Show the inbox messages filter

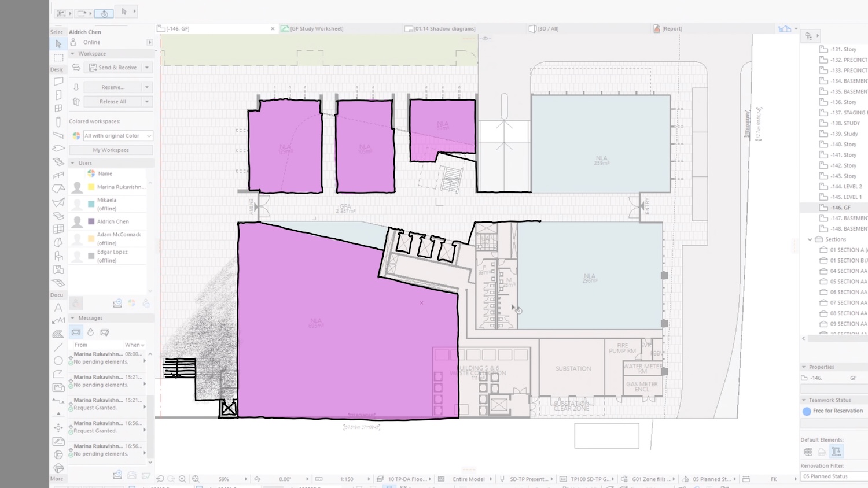point(76,332)
